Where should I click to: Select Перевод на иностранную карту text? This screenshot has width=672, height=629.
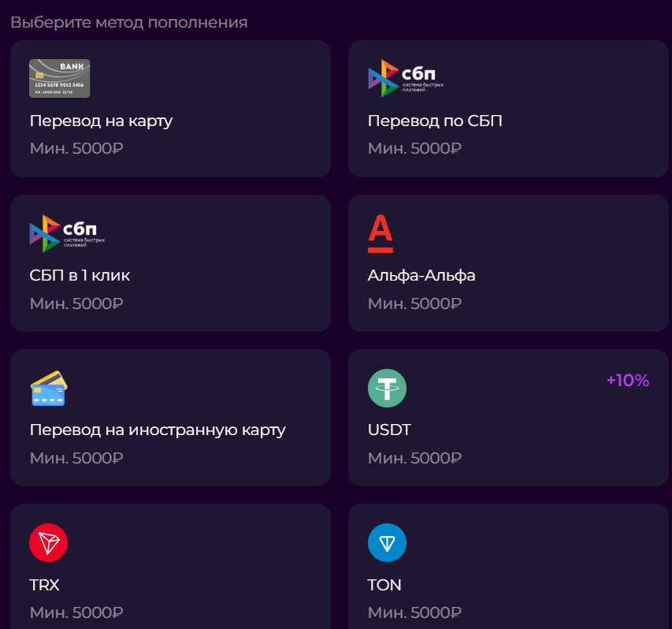point(158,430)
